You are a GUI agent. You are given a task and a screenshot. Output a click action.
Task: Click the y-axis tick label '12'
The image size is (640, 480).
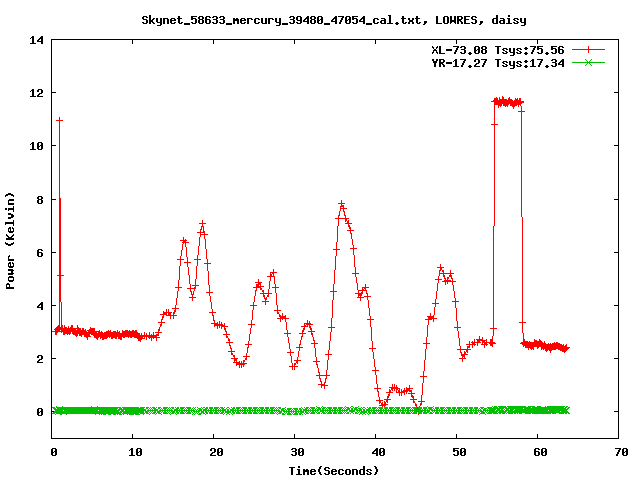click(36, 93)
